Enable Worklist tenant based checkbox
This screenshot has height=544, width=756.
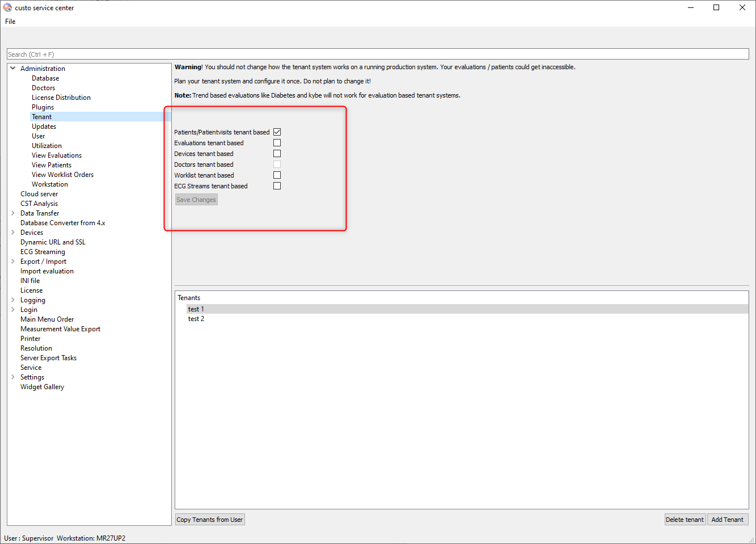pyautogui.click(x=277, y=175)
